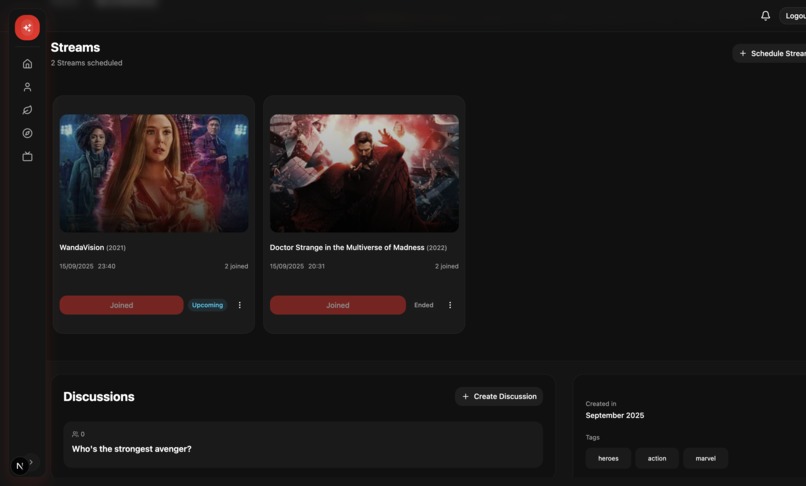This screenshot has width=806, height=486.
Task: Click the WandaVision (2021) title
Action: 93,247
